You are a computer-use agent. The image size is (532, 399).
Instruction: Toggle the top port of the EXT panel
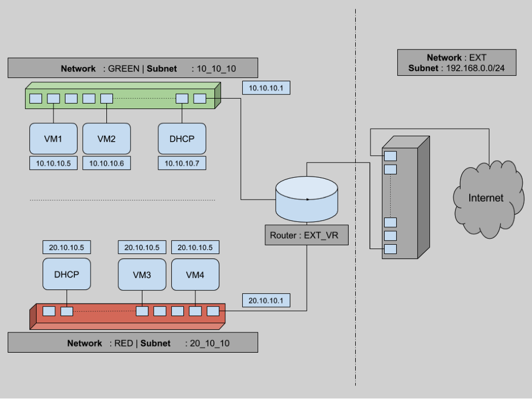[x=389, y=156]
